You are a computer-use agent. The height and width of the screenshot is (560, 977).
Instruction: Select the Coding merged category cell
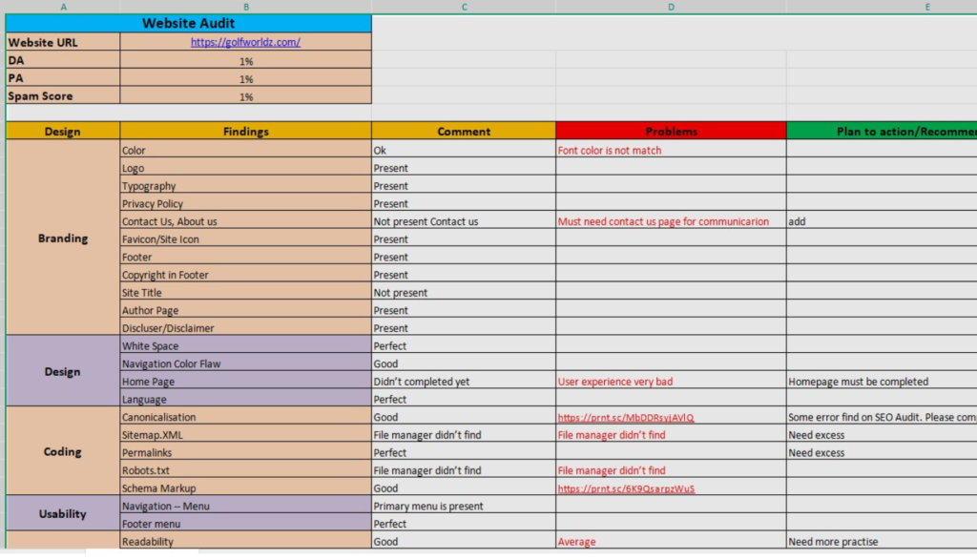click(x=63, y=451)
